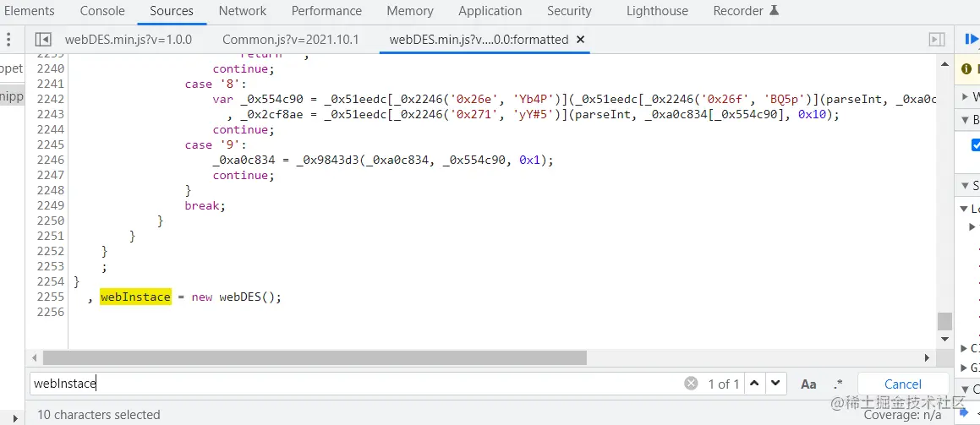This screenshot has height=425, width=980.
Task: Expand the Watch section triangle
Action: [x=964, y=96]
